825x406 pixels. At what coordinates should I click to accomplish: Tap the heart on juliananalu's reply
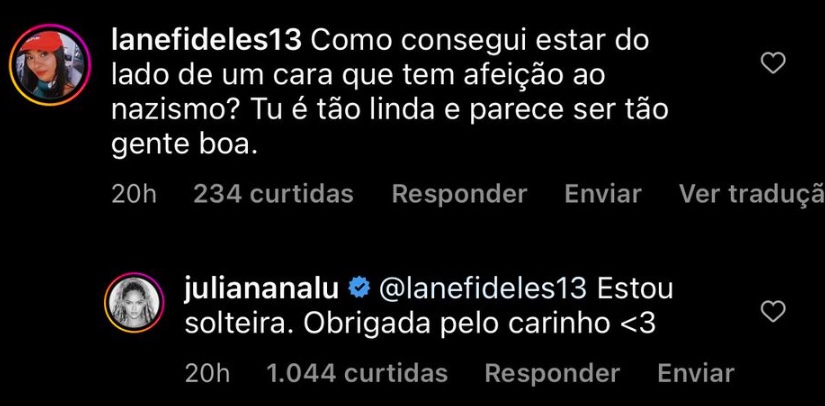pos(773,312)
